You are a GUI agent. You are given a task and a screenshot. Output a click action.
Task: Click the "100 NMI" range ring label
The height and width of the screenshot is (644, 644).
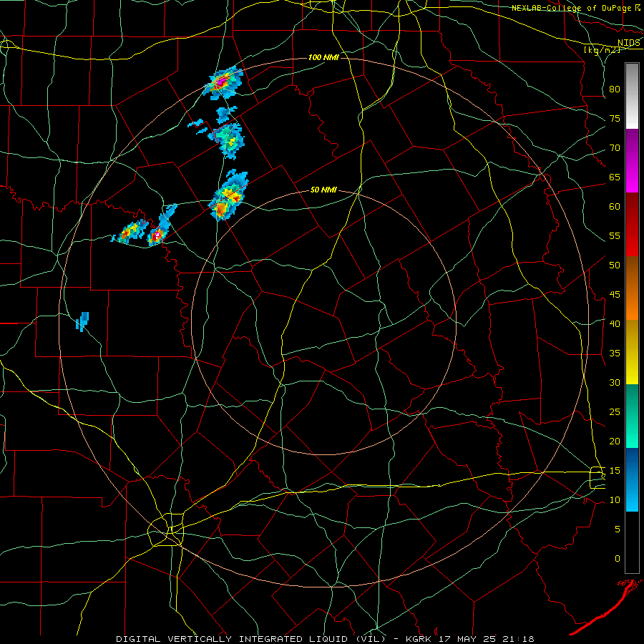pyautogui.click(x=323, y=57)
